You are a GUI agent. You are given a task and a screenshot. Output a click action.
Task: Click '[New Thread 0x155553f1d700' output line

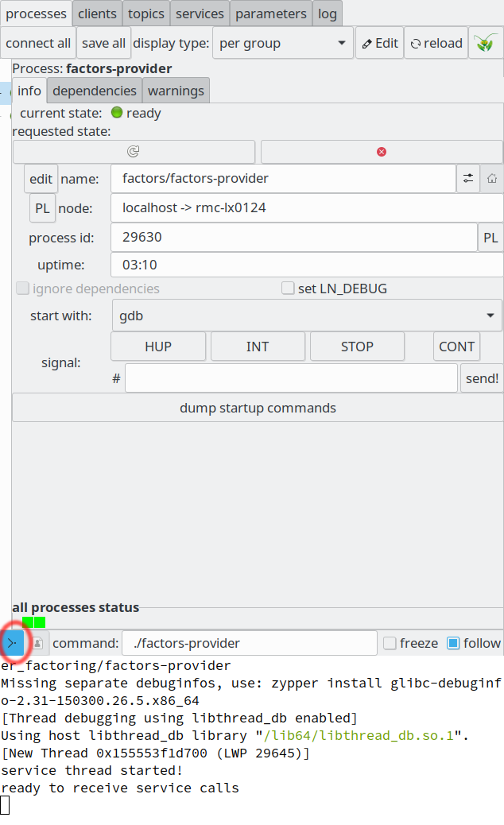[156, 753]
